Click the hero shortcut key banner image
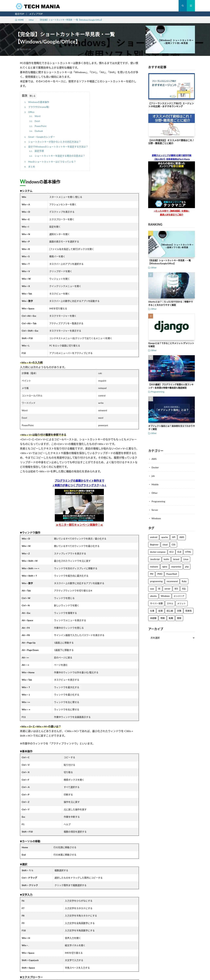The image size is (210, 980). click(x=170, y=40)
